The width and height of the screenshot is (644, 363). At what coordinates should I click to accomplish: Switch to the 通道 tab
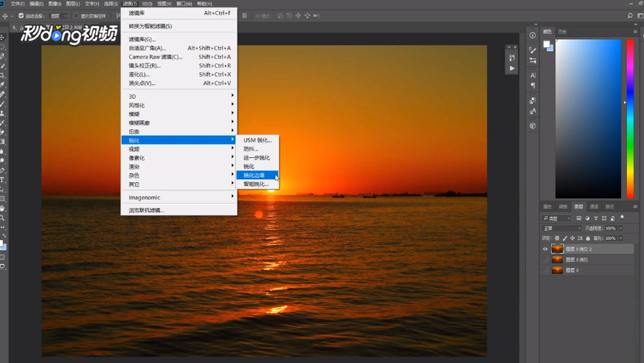[x=594, y=207]
